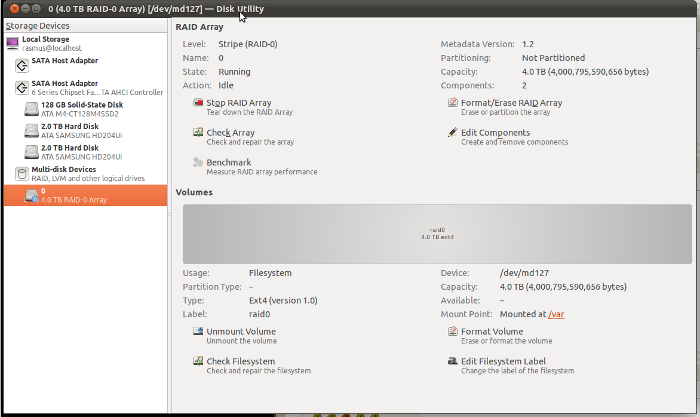Viewport: 700px width, 417px height.
Task: Click the Edit Filesystem Label icon
Action: [452, 362]
